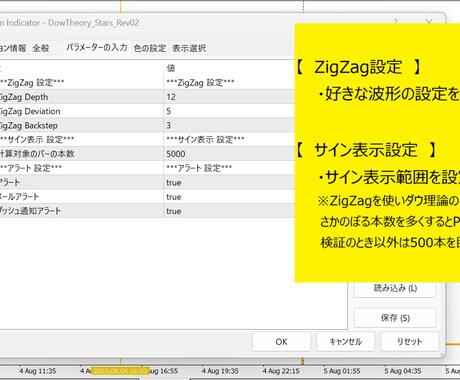Click the 保存 (S) button

pos(395,318)
